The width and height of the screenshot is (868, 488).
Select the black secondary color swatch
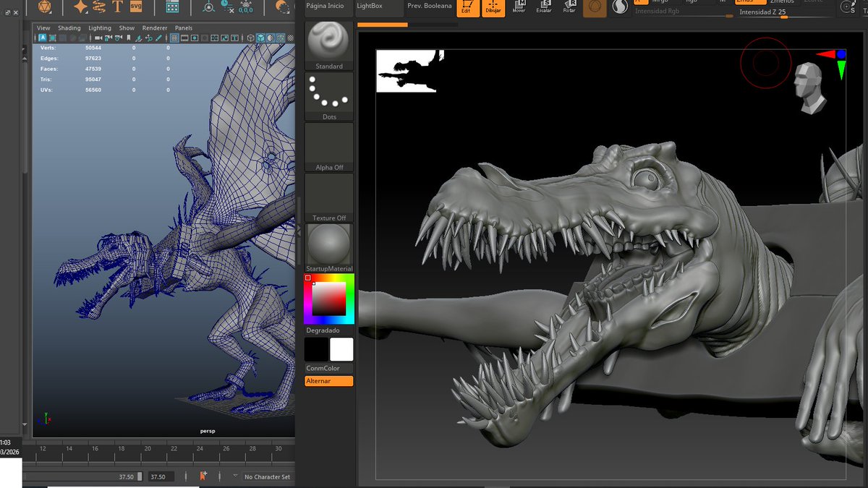tap(316, 349)
